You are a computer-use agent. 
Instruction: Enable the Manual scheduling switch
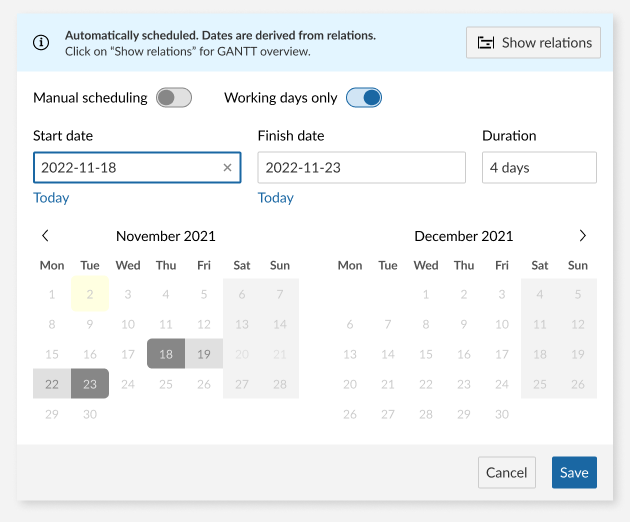coord(173,98)
